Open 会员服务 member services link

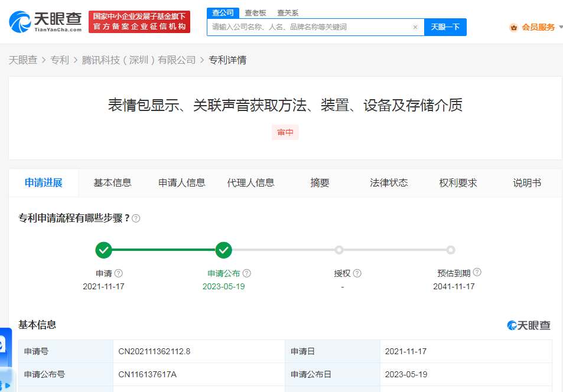pyautogui.click(x=538, y=27)
